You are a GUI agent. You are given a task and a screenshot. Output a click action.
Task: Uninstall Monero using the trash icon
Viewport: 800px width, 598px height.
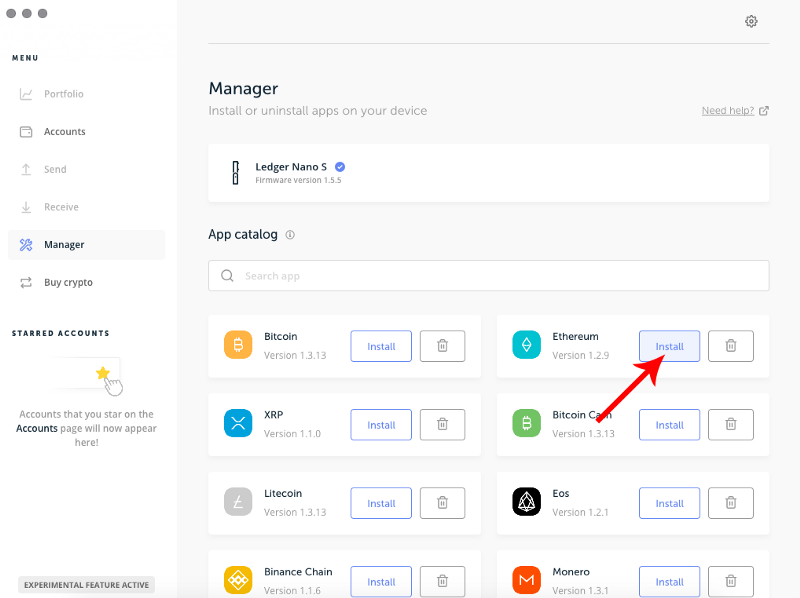coord(731,582)
